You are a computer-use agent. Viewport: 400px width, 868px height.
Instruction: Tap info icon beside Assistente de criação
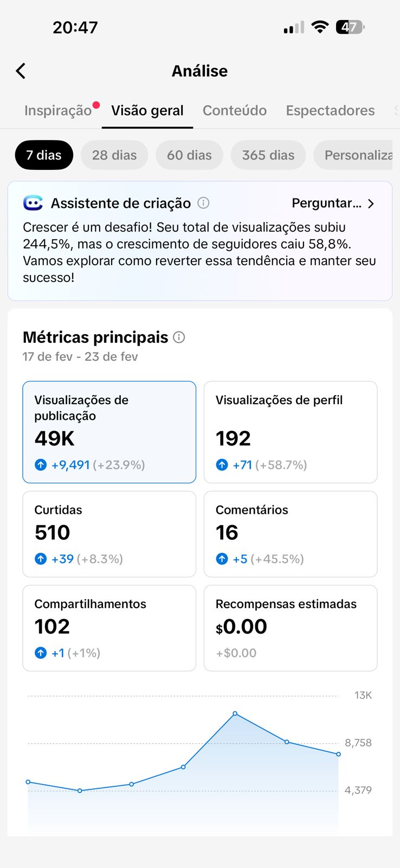click(x=203, y=203)
